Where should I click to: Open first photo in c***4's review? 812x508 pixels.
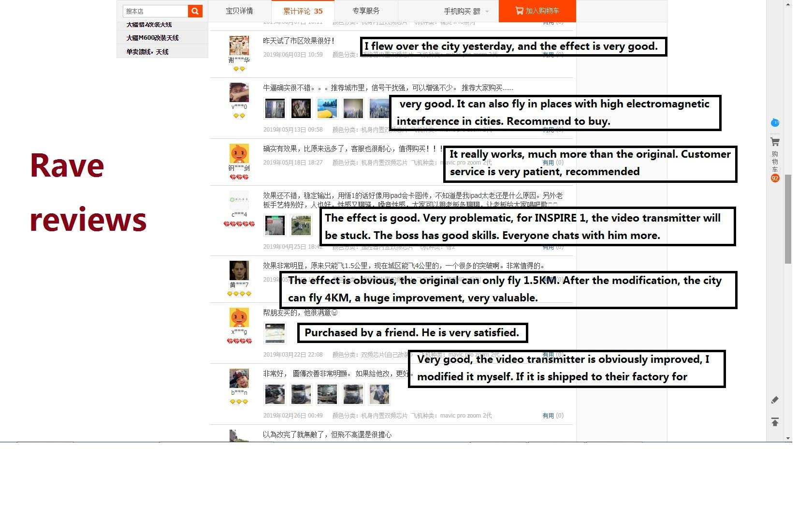[x=275, y=225]
